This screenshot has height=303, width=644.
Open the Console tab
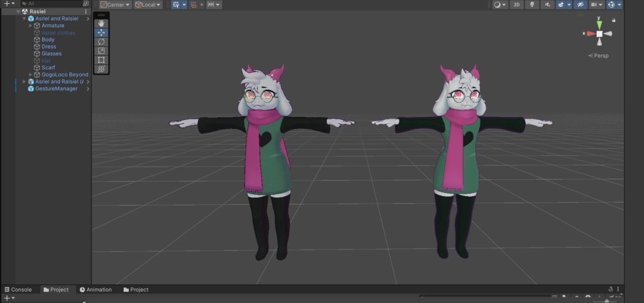[x=18, y=289]
